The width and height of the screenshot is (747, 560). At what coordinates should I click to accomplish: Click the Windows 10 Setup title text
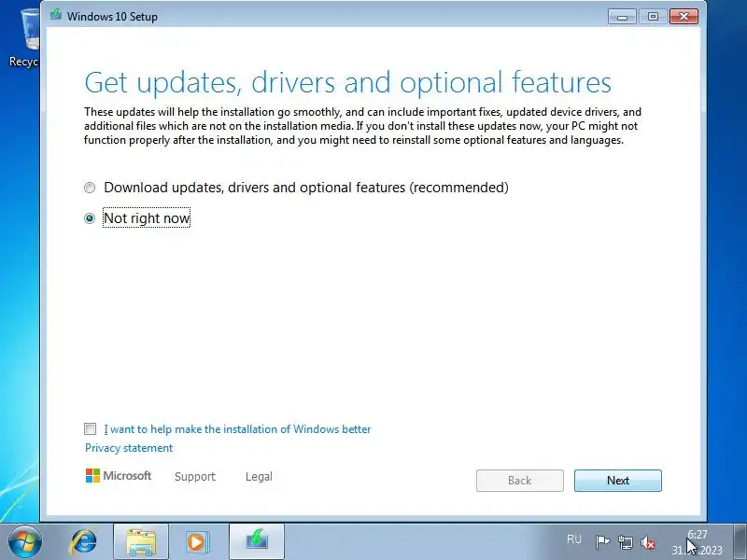pyautogui.click(x=112, y=17)
